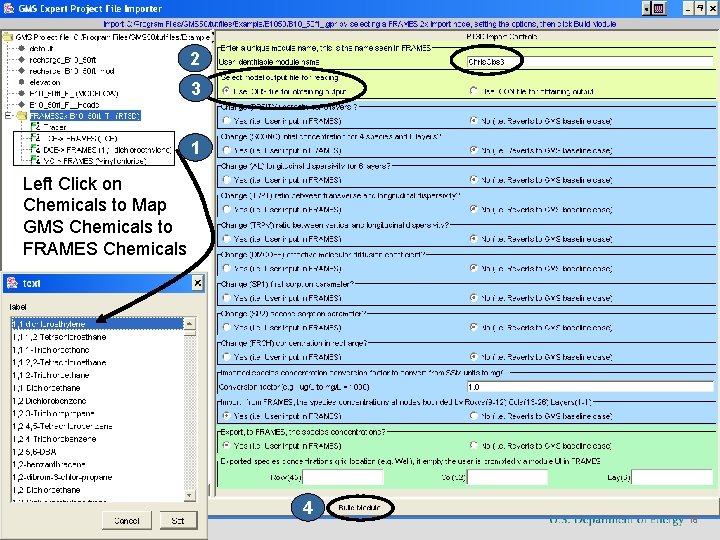720x540 pixels.
Task: Select 1,1,2,2-Tetrachloroethane in the list
Action: [97, 362]
